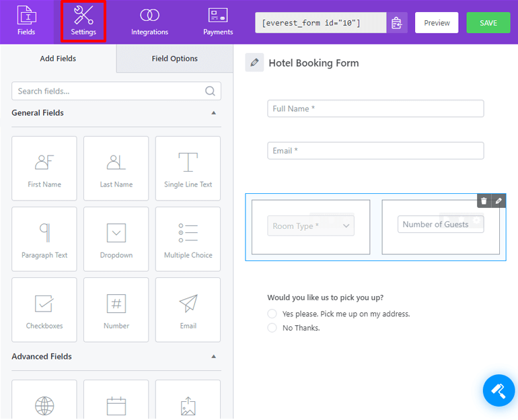Switch to the Field Options tab
Viewport: 518px width, 420px height.
[x=174, y=59]
